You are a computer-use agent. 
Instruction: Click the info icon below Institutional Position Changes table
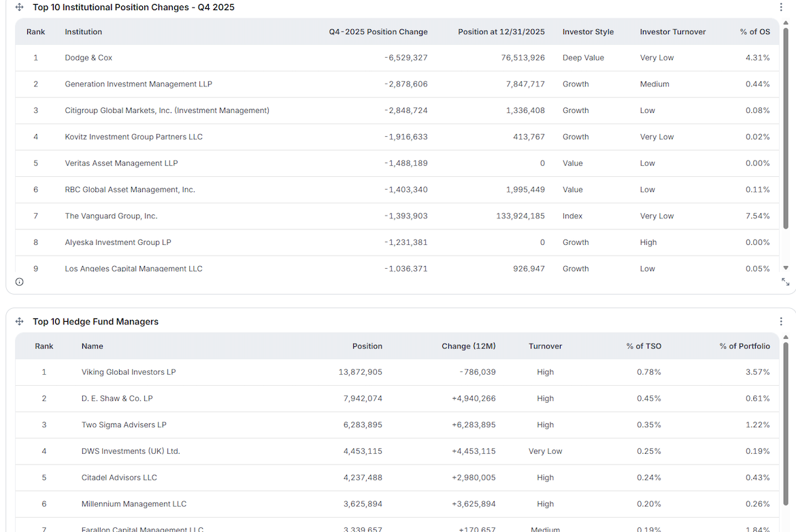click(19, 282)
